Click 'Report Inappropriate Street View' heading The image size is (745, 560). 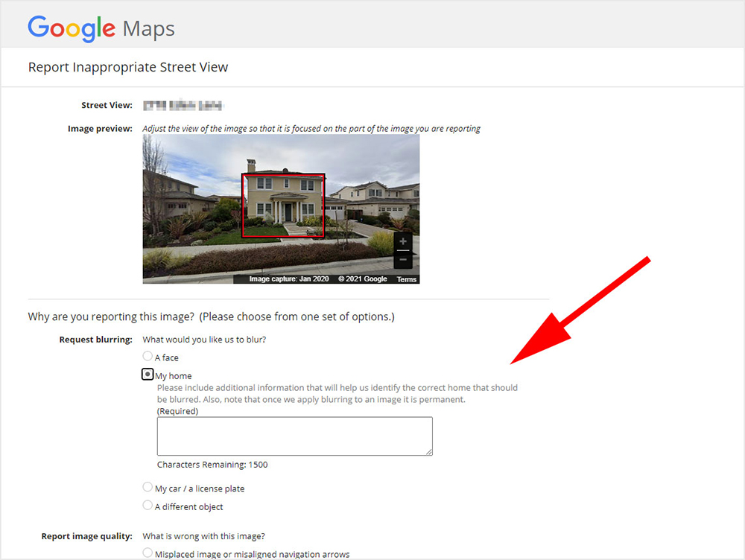128,68
